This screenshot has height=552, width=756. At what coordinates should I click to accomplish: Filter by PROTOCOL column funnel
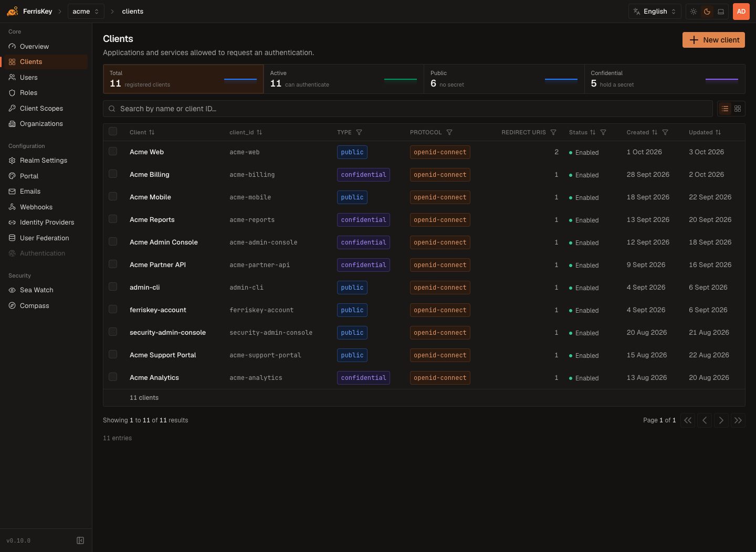(449, 132)
